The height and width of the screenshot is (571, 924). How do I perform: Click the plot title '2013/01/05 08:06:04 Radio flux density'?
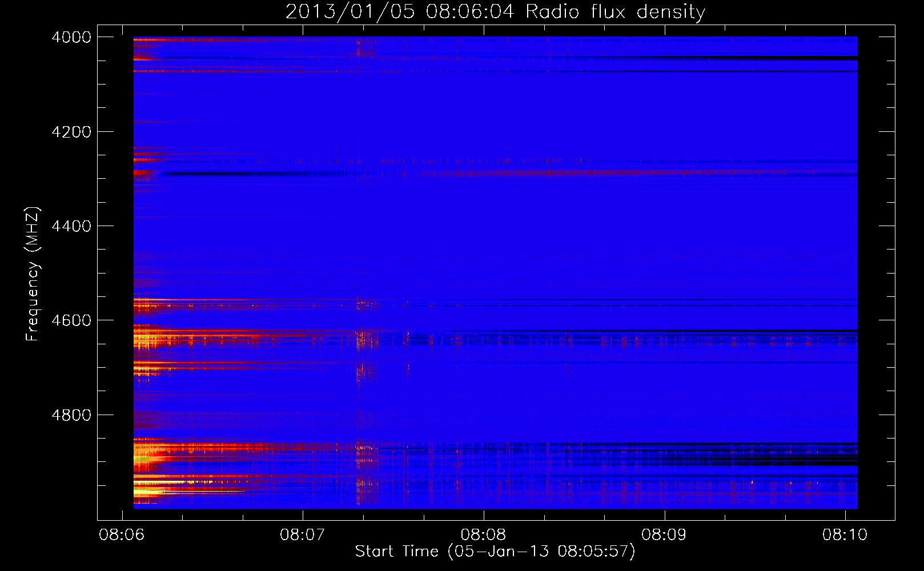click(x=495, y=12)
